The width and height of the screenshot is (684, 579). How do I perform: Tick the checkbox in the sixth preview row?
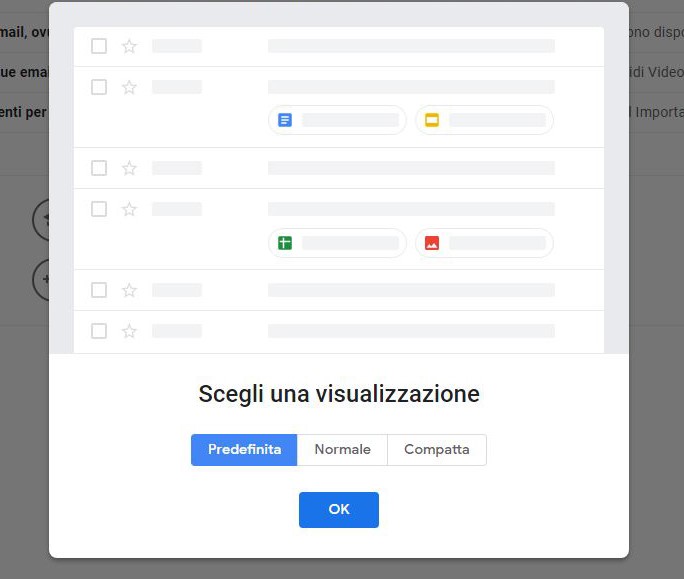[99, 331]
